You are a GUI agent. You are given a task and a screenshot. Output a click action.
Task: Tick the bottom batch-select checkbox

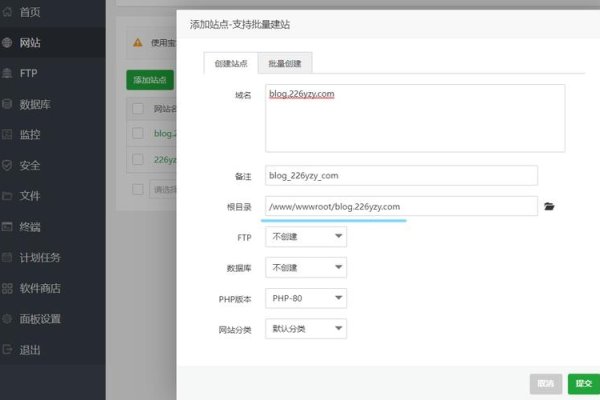(138, 189)
